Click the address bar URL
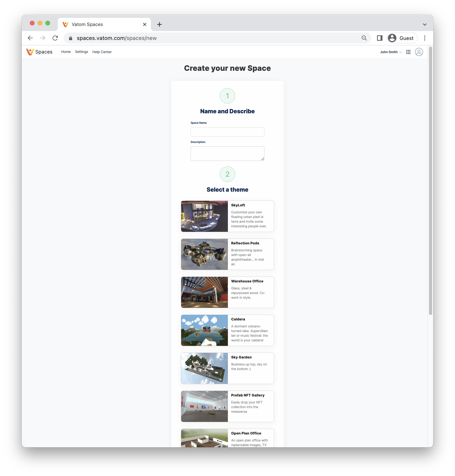The height and width of the screenshot is (476, 455). (117, 38)
